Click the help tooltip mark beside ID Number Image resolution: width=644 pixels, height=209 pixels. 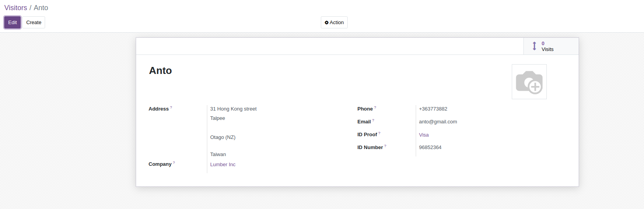385,146
